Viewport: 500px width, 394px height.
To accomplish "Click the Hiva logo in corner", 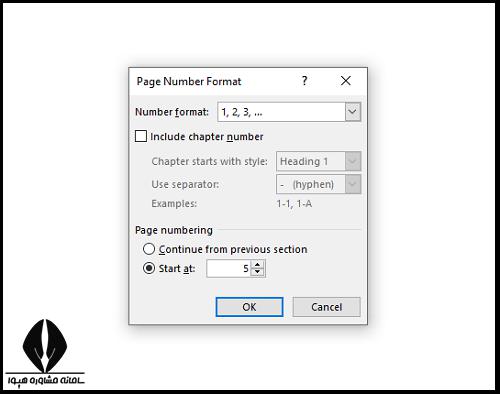I will [45, 353].
